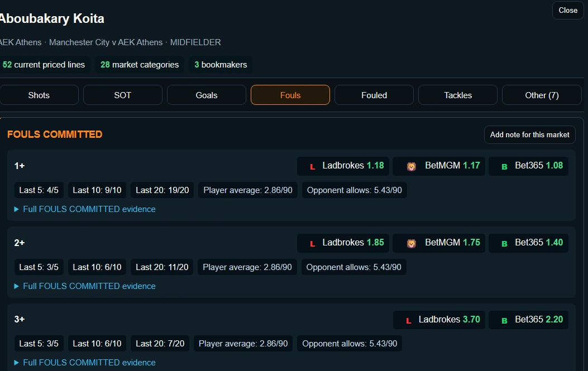Close the player details panel

[x=568, y=11]
